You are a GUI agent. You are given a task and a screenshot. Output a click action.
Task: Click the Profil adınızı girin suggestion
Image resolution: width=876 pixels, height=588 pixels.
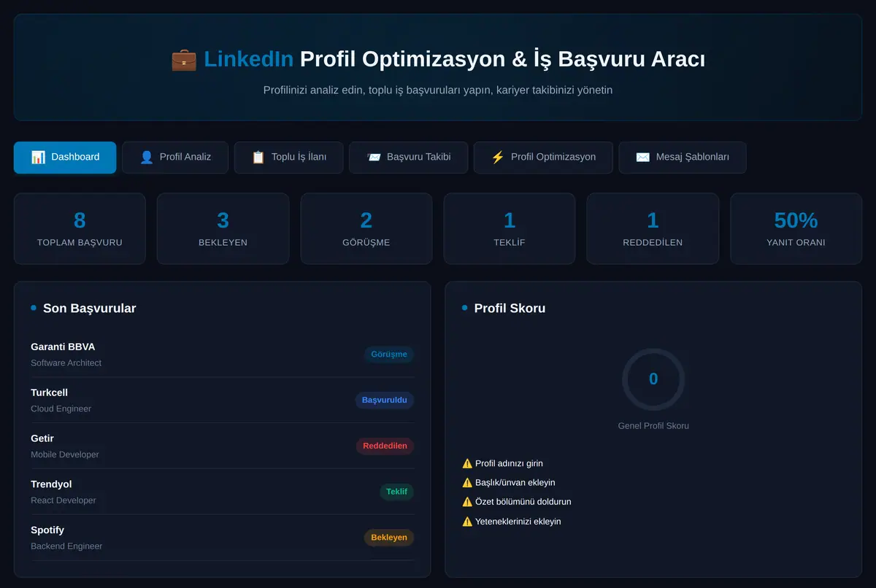click(x=509, y=463)
